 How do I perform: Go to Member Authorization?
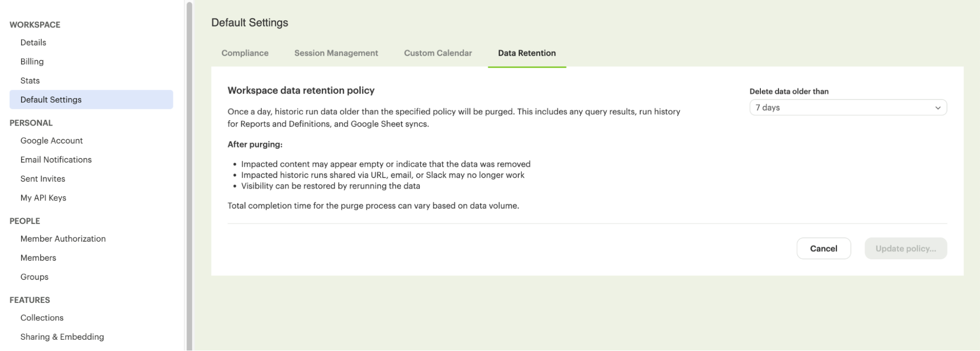coord(63,239)
